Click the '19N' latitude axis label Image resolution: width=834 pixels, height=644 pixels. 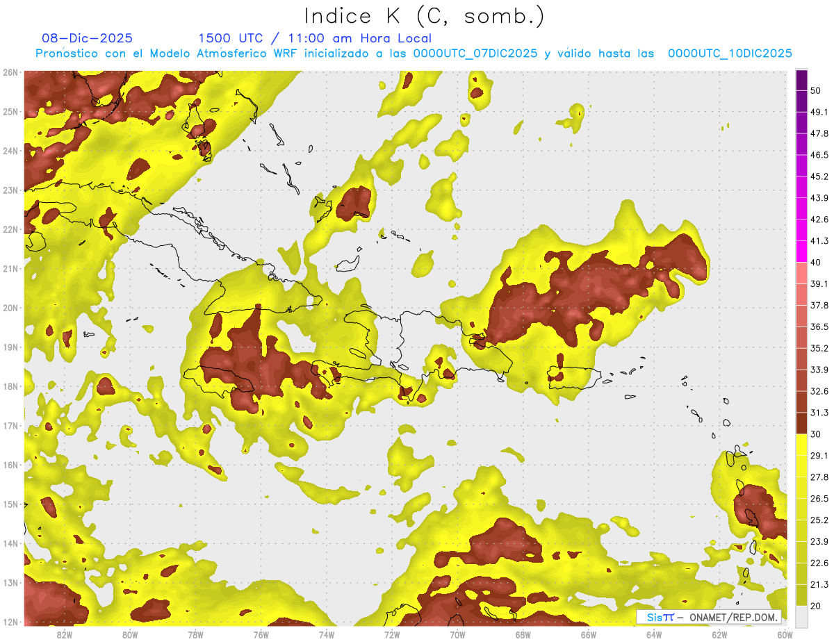(10, 347)
